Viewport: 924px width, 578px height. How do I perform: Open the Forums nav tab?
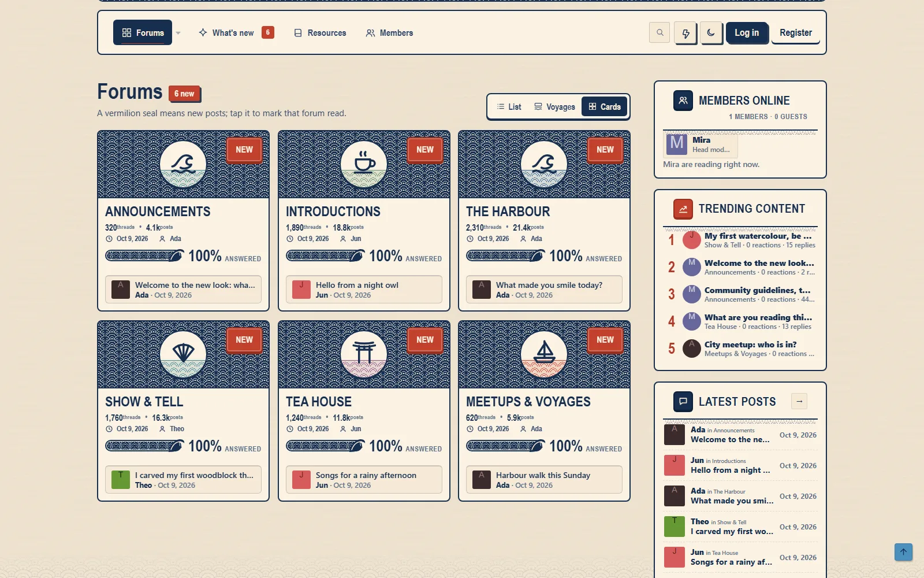143,33
